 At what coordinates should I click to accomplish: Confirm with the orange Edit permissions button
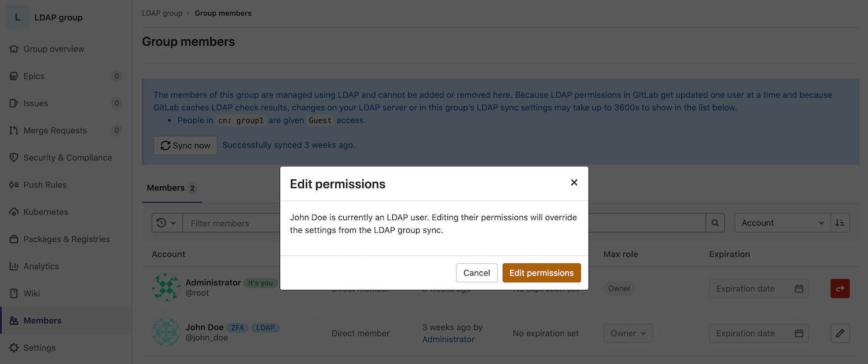coord(541,273)
